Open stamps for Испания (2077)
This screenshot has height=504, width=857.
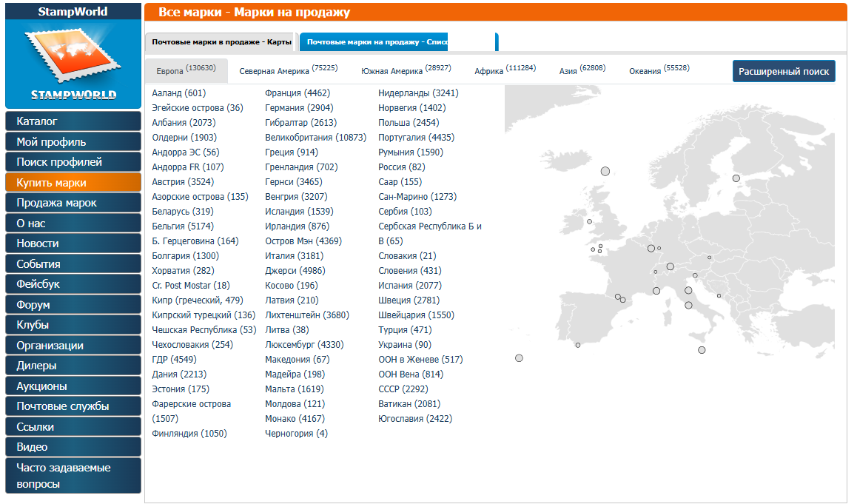[x=410, y=286]
